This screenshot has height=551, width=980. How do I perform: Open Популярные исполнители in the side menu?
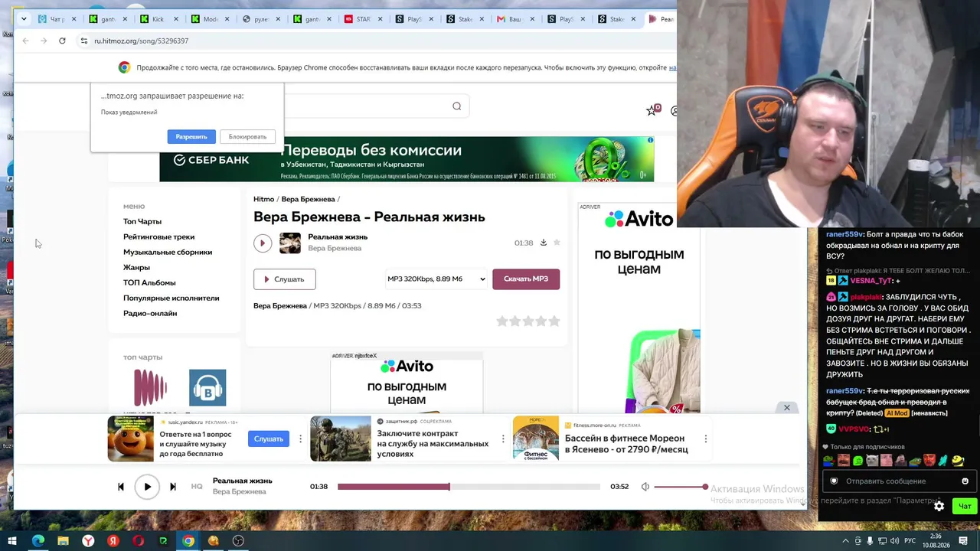(x=171, y=298)
